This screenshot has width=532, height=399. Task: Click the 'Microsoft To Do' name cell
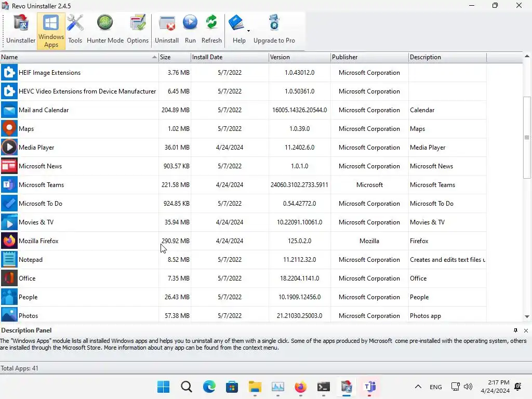coord(41,203)
